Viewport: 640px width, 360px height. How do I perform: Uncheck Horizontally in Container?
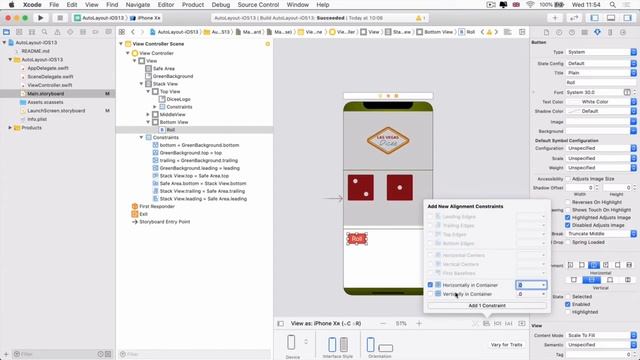click(x=430, y=285)
